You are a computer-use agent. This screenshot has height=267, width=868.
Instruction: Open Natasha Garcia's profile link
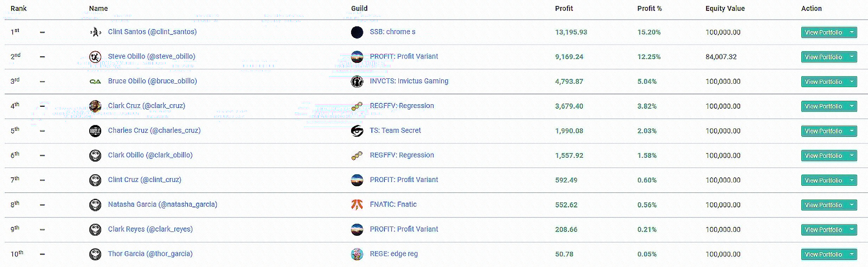(x=163, y=204)
